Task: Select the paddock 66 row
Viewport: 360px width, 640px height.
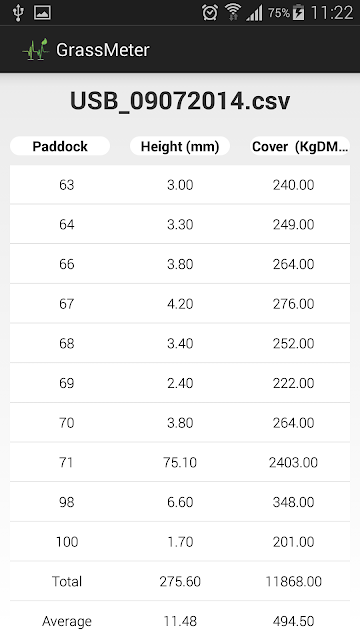Action: coord(180,264)
